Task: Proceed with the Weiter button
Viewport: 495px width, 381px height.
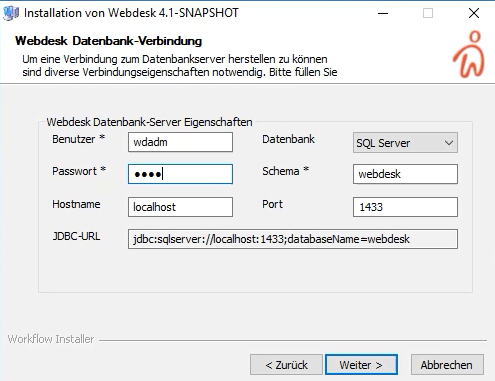Action: point(361,365)
